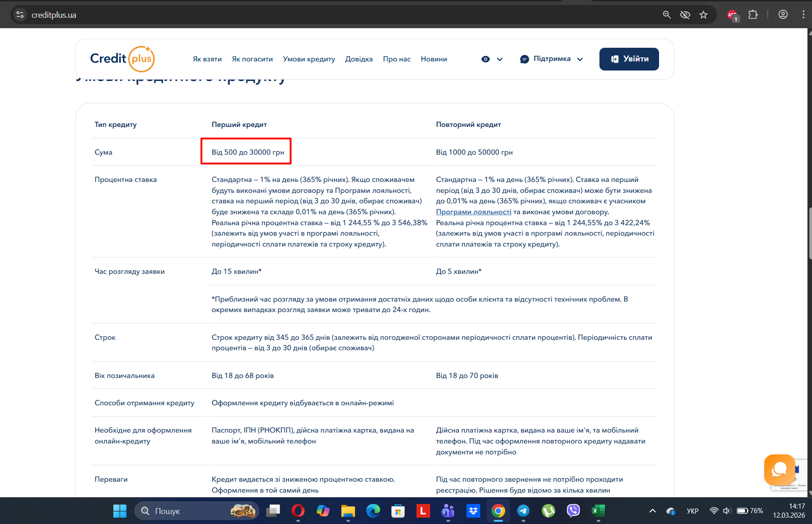Open the Про нас menu item
The image size is (812, 524).
pos(397,59)
